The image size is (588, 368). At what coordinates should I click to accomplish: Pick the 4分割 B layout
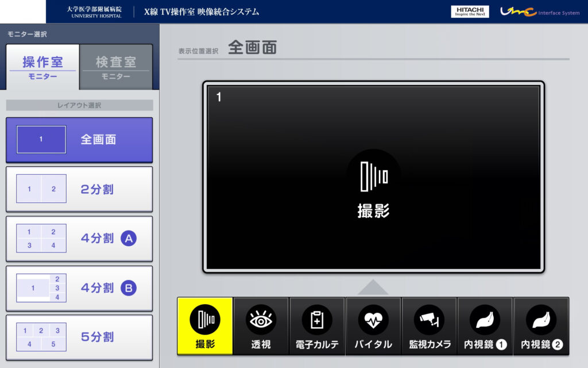79,288
